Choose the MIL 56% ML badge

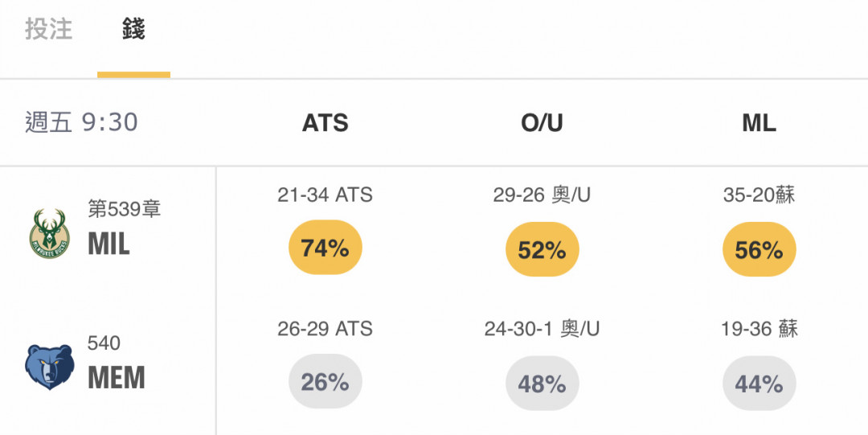click(x=759, y=249)
